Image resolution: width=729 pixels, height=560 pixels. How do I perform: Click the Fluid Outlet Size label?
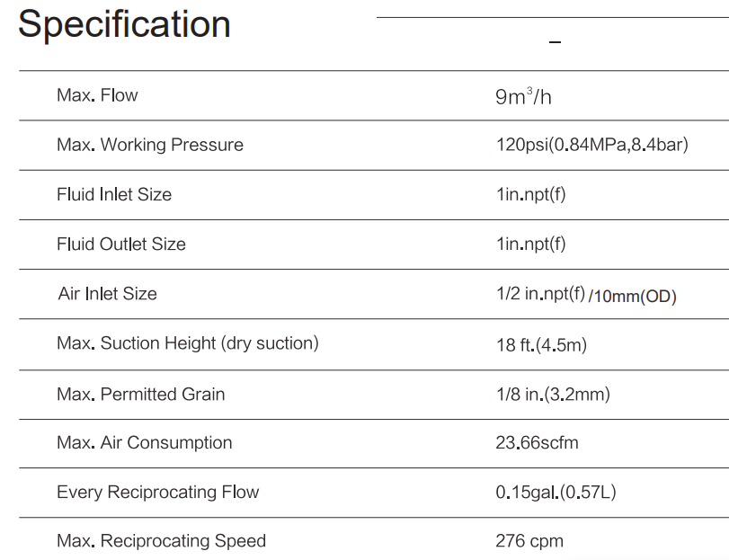[x=121, y=244]
